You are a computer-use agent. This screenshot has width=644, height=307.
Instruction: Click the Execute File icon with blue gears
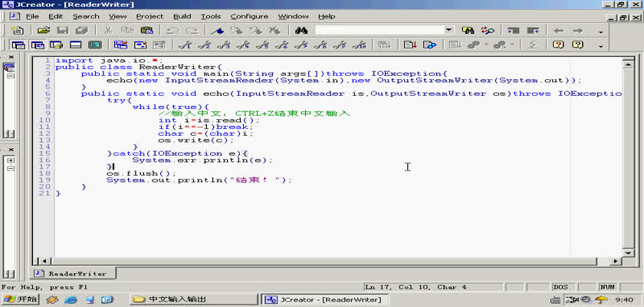(429, 45)
